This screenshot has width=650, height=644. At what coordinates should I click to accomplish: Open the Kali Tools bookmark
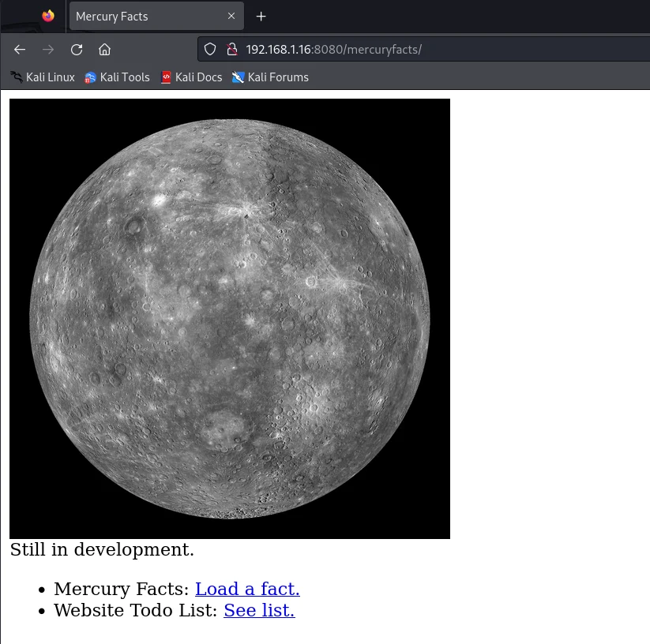pos(117,77)
